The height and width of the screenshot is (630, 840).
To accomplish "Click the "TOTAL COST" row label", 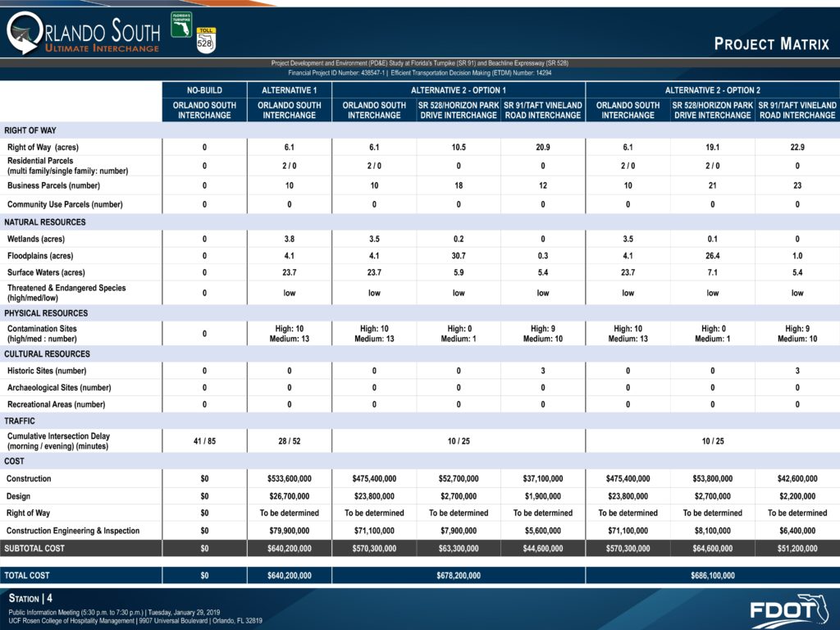I will click(27, 575).
